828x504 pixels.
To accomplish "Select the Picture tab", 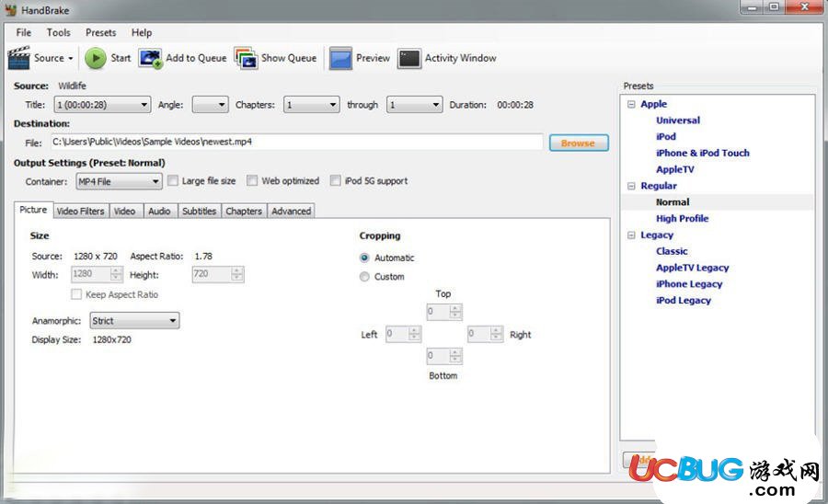I will click(33, 210).
